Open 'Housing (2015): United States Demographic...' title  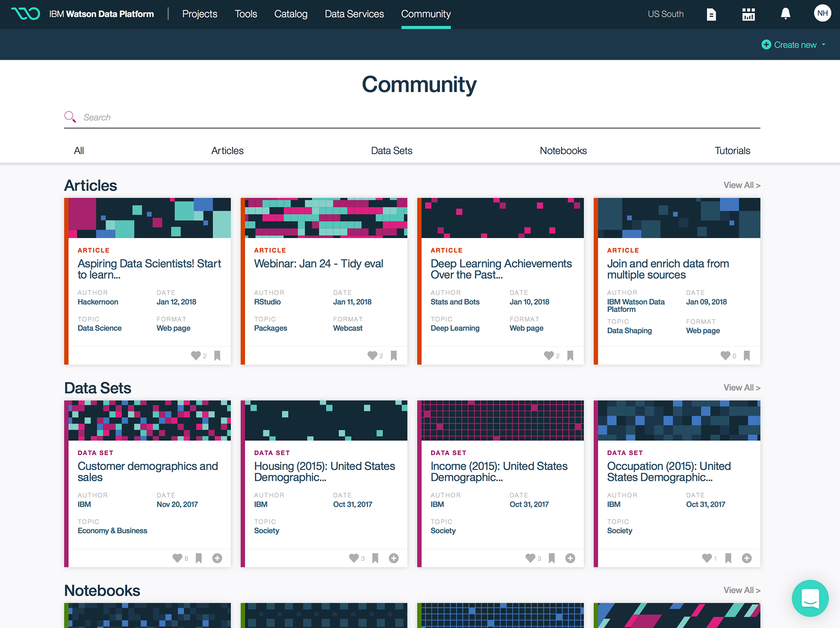point(325,472)
